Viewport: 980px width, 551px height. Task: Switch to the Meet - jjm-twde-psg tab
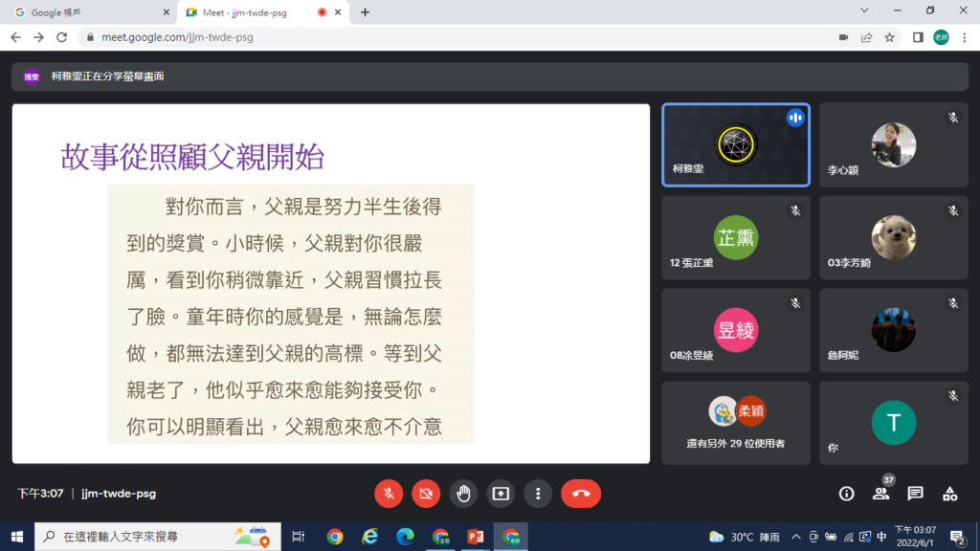tap(262, 12)
